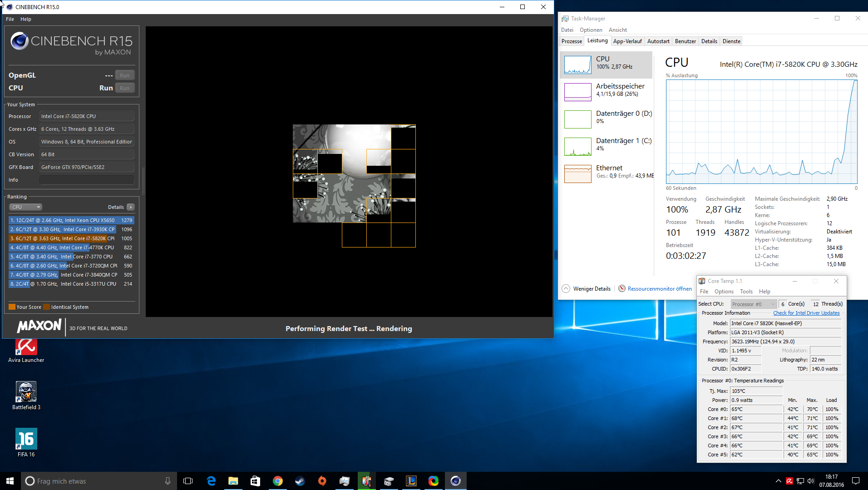Image resolution: width=868 pixels, height=490 pixels.
Task: Open Task Manager Optionen menu
Action: click(x=591, y=30)
